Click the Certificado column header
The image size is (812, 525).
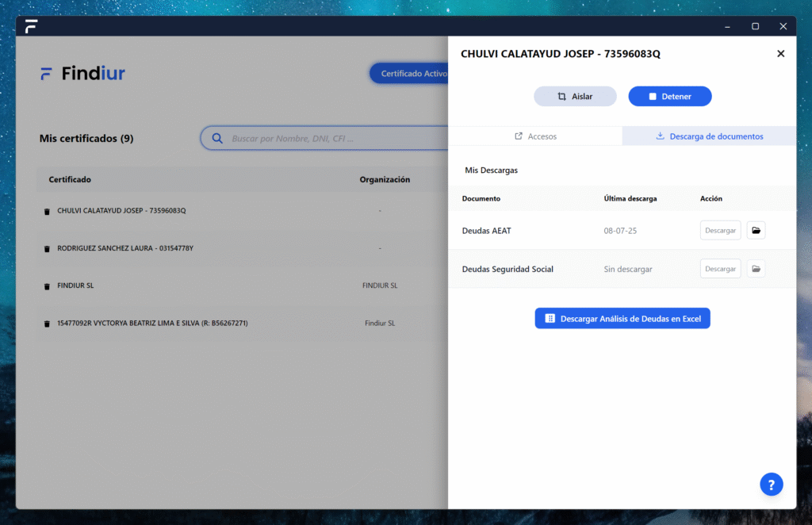70,180
